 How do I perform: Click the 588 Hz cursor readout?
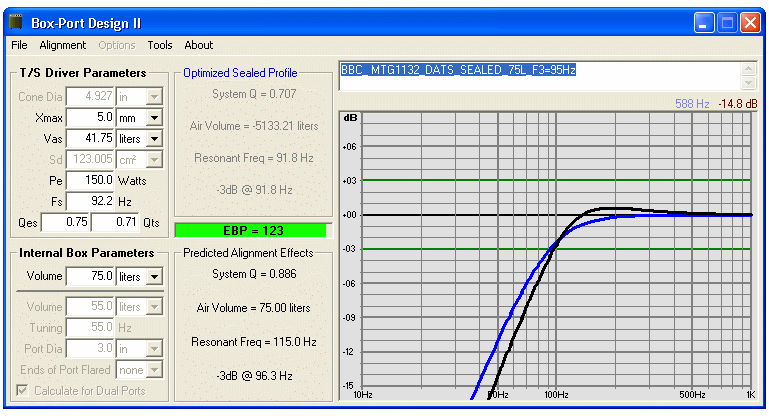(692, 104)
